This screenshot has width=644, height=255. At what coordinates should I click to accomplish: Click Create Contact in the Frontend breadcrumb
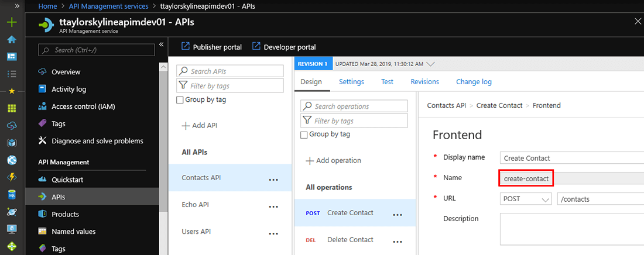pos(499,105)
